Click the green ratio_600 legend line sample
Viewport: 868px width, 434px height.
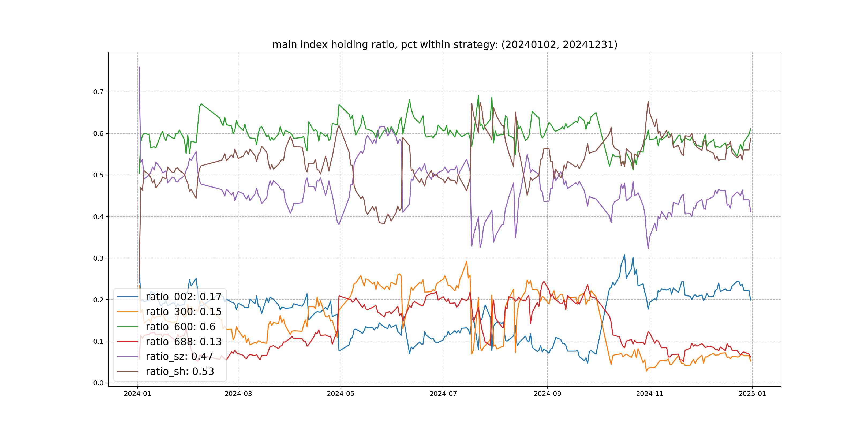click(x=128, y=327)
